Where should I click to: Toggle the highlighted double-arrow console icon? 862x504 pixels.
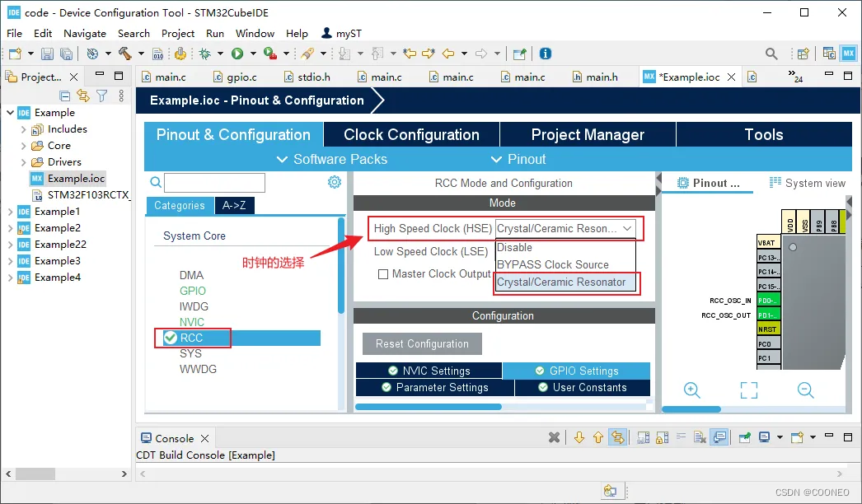(x=618, y=437)
